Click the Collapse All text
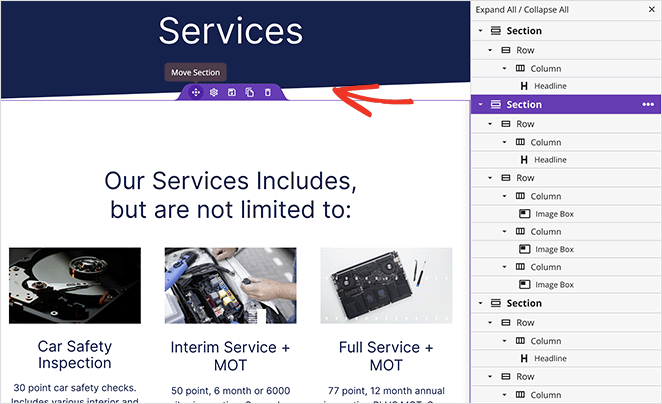The width and height of the screenshot is (662, 404). [545, 9]
